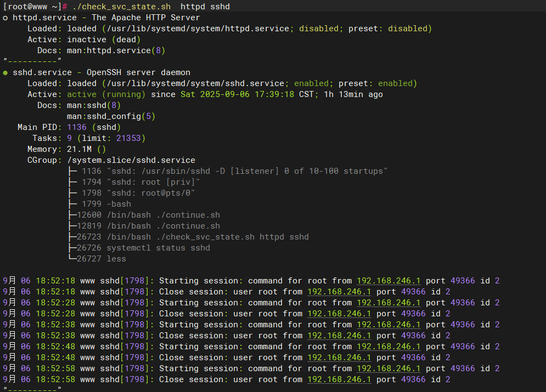Open IP 192.168.246.1 in the 18:52:18 Close session line
The width and height of the screenshot is (546, 392).
pyautogui.click(x=339, y=292)
